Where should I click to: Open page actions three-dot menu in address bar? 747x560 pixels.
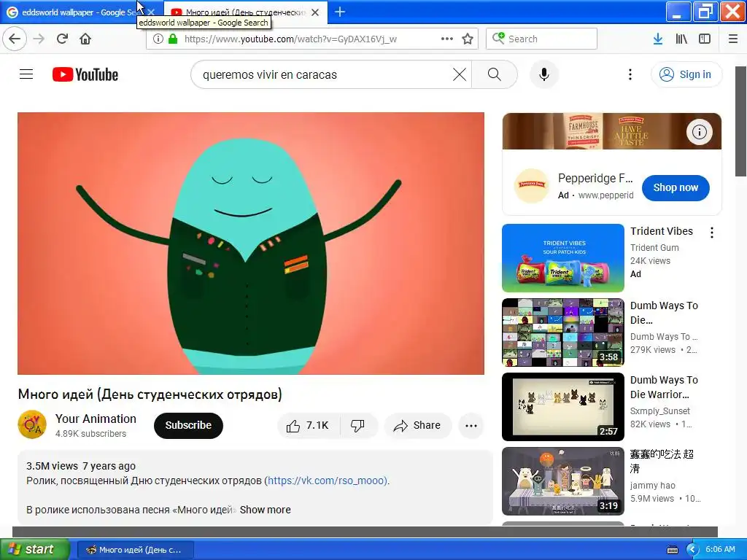point(447,39)
